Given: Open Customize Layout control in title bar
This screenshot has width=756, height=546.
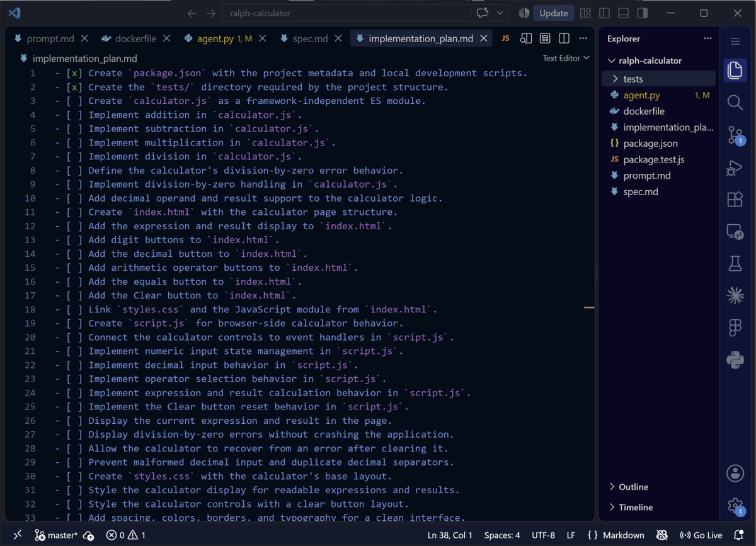Looking at the screenshot, I should (x=585, y=13).
